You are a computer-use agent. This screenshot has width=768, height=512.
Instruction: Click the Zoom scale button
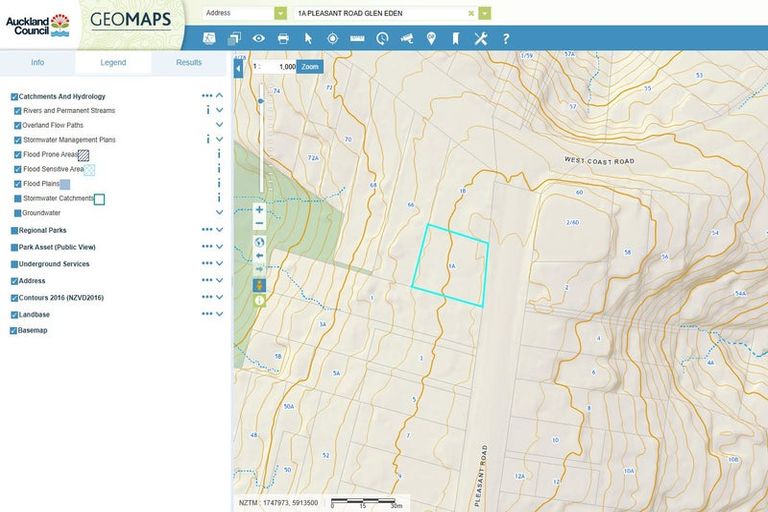click(x=310, y=66)
